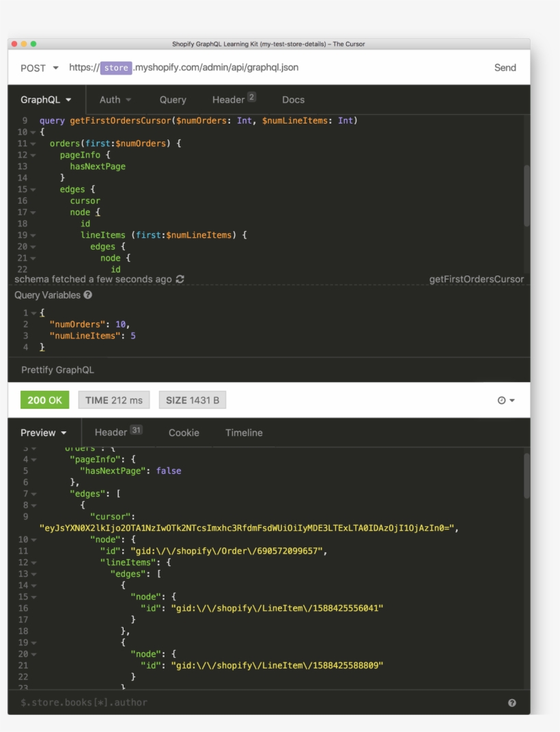The image size is (560, 732).
Task: Click the numLineItems value 5
Action: [x=133, y=336]
